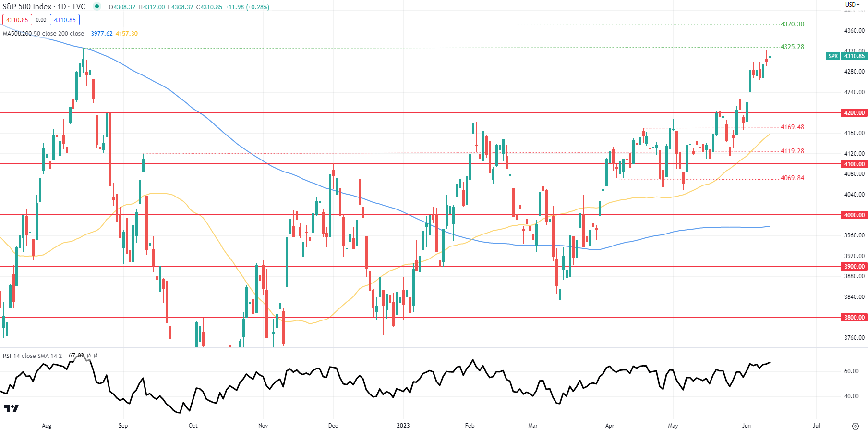Click the 4040.00 price scale label
Viewport: 868px width, 431px height.
coord(855,195)
